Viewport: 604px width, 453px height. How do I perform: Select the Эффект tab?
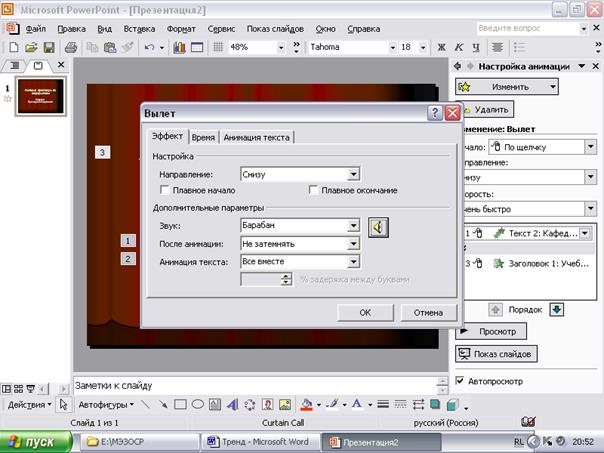[x=167, y=136]
